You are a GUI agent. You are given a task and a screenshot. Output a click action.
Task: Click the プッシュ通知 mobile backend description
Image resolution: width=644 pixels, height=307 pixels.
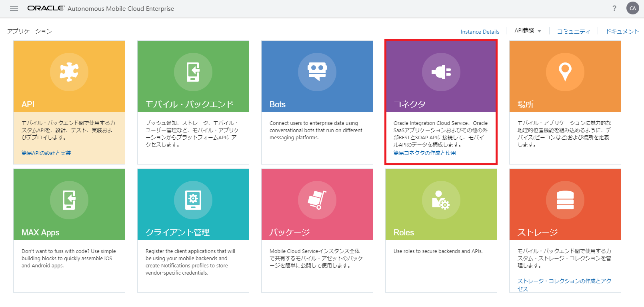point(192,134)
